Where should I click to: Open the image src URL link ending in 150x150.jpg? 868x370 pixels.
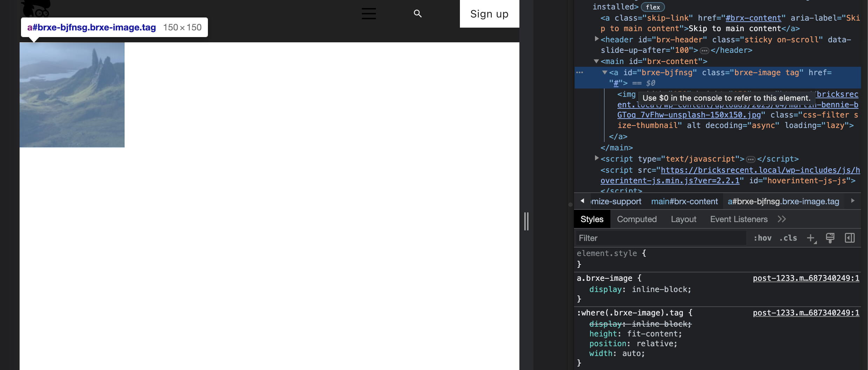tap(738, 105)
